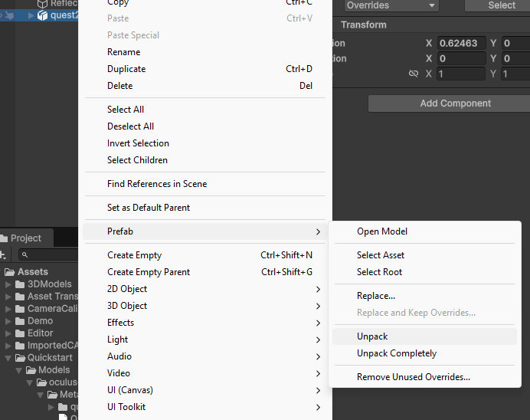Click Scale X value field

(x=461, y=74)
